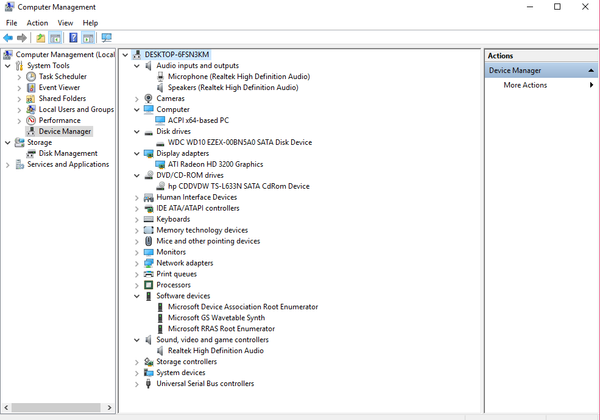Expand Universal Serial Bus controllers
Screen dimensions: 600x420
pyautogui.click(x=137, y=383)
